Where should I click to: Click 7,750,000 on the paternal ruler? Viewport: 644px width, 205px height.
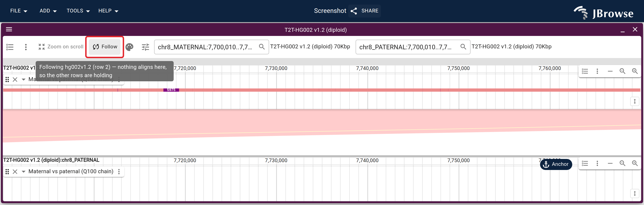pyautogui.click(x=458, y=161)
